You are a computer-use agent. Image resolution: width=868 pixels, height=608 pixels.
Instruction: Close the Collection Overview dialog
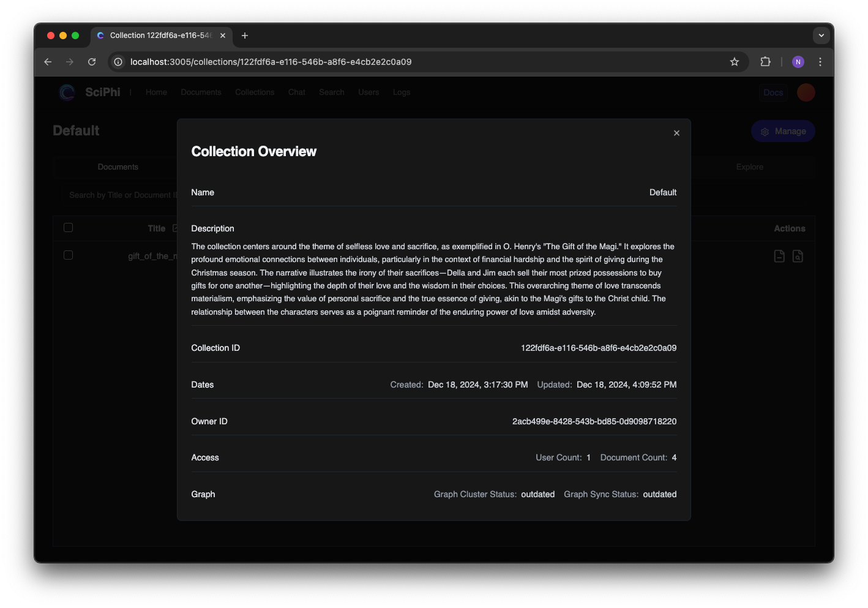[676, 133]
